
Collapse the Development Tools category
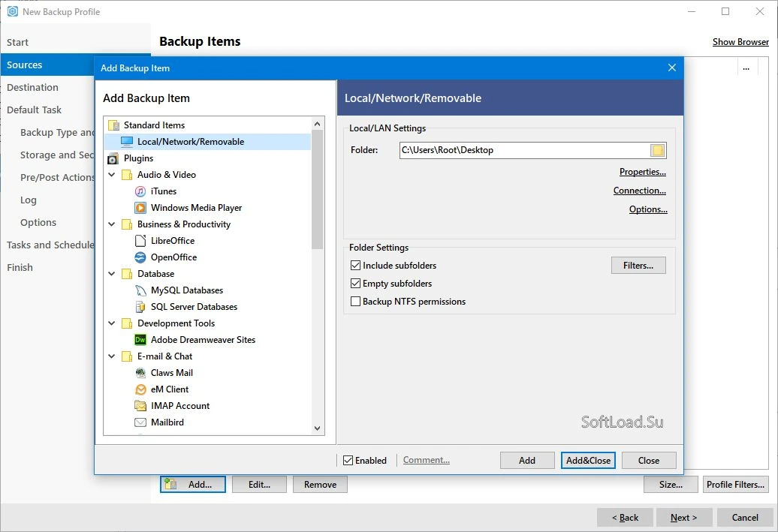click(x=112, y=323)
